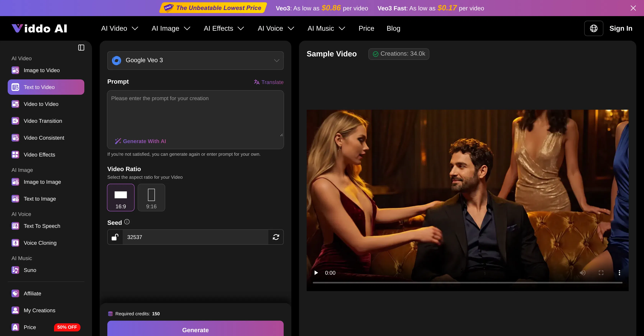Toggle the seed lock

(x=115, y=237)
